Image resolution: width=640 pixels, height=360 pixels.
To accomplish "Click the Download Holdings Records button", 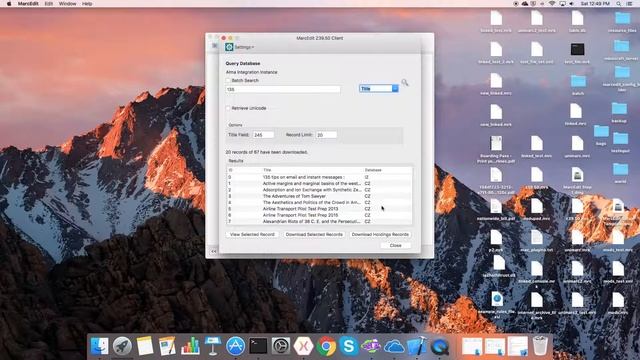I will [380, 234].
